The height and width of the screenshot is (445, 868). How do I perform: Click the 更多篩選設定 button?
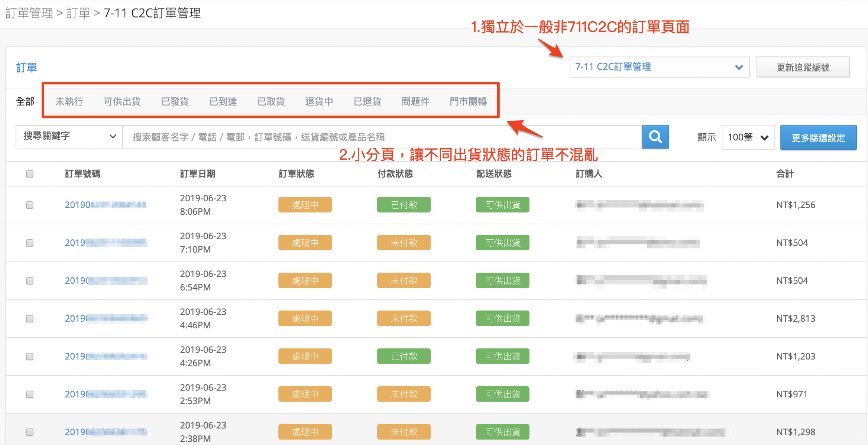point(818,138)
